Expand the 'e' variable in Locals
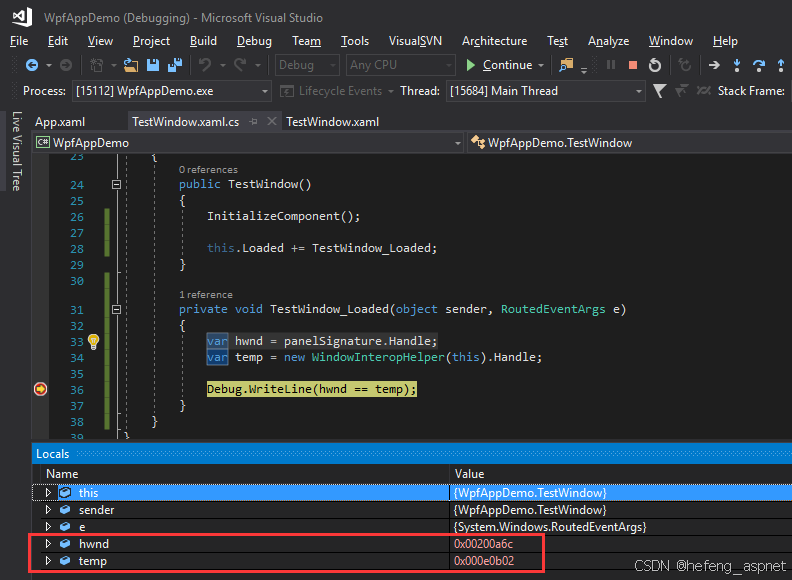Screen dimensions: 792x580 (48, 526)
